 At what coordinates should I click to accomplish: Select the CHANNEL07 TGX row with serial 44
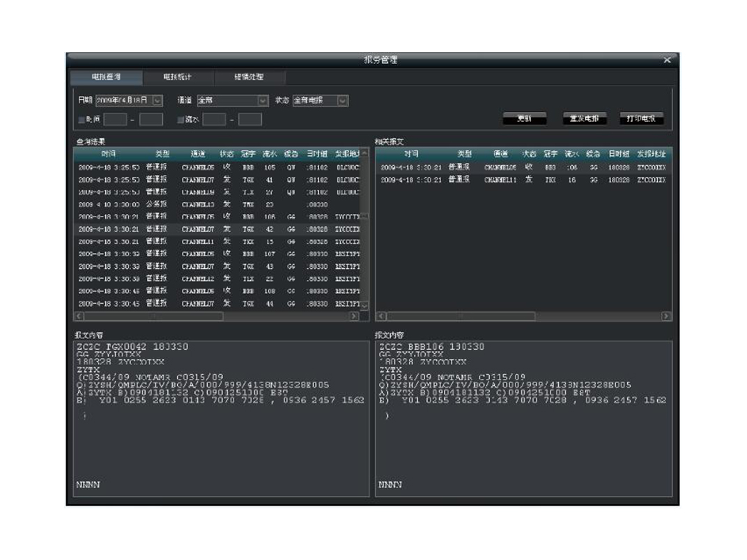[x=217, y=304]
